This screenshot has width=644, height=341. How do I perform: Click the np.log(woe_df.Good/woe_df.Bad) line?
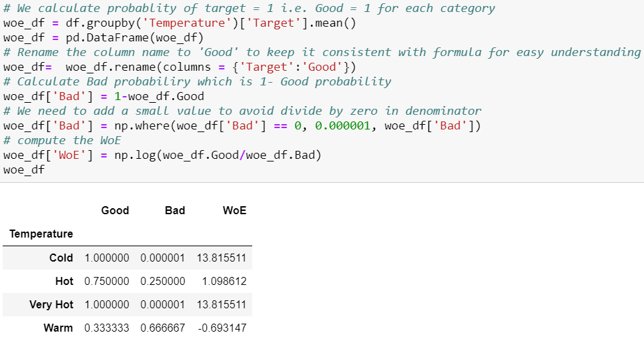[162, 155]
